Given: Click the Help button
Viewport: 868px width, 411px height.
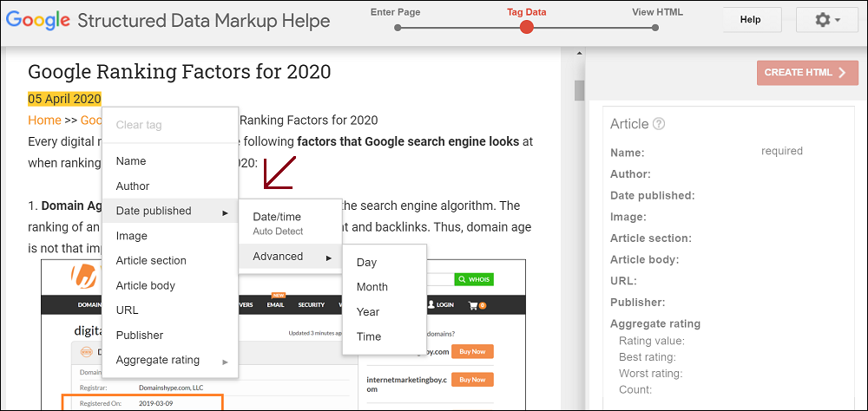Looking at the screenshot, I should coord(750,20).
